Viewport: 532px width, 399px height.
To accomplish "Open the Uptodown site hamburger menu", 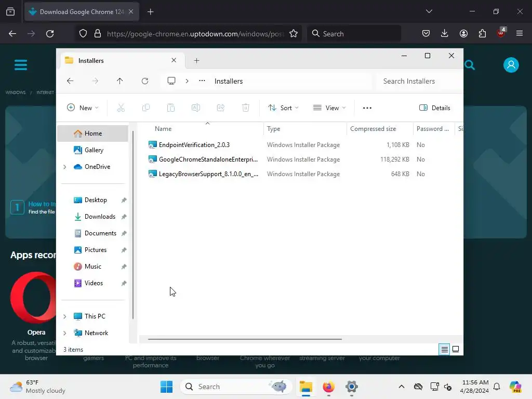I will coord(21,65).
